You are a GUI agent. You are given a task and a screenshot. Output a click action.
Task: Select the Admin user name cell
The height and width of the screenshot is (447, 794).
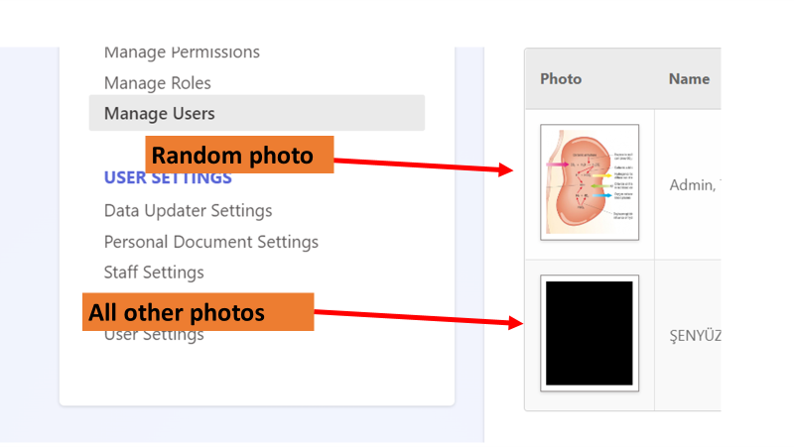coord(694,185)
